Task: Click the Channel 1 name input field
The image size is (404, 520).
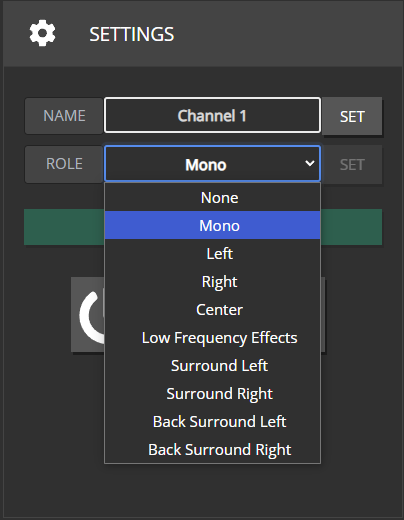Action: [x=212, y=115]
